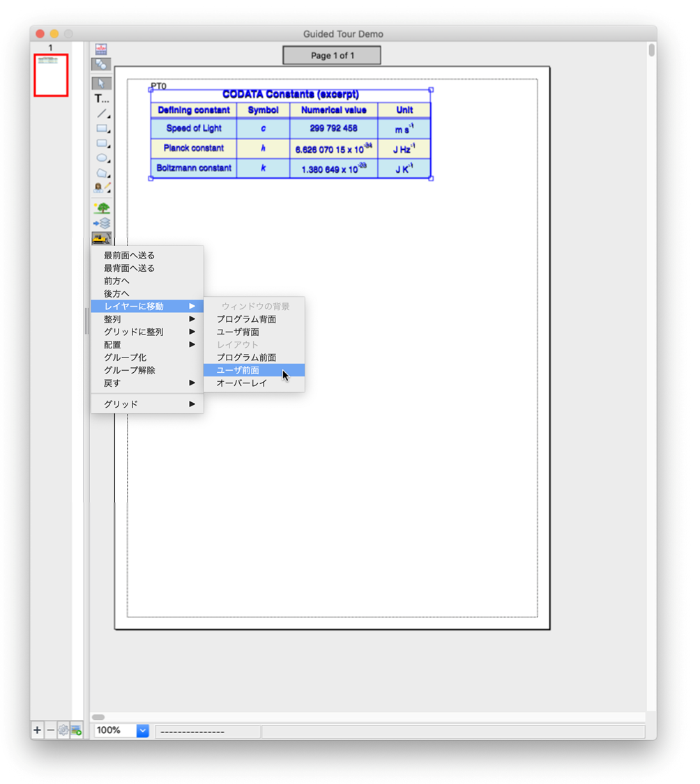Viewport: 700px width, 784px height.
Task: Switch to operate mode using the graph icon
Action: coord(101,49)
